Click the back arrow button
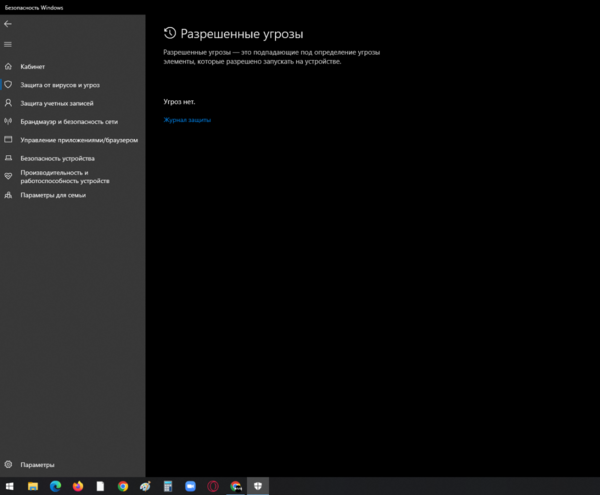 [8, 23]
